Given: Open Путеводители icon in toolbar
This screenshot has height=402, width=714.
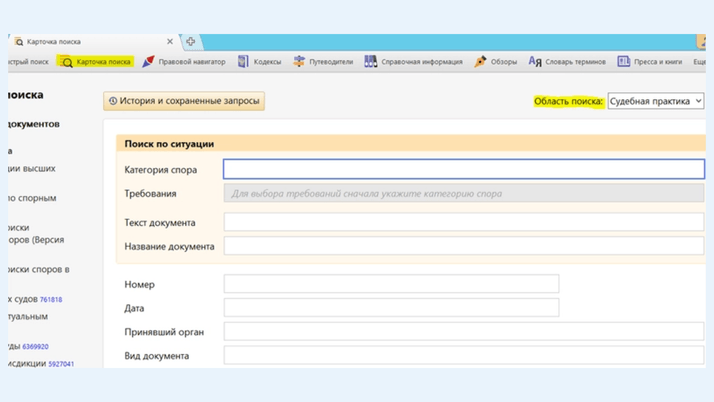Looking at the screenshot, I should 299,62.
